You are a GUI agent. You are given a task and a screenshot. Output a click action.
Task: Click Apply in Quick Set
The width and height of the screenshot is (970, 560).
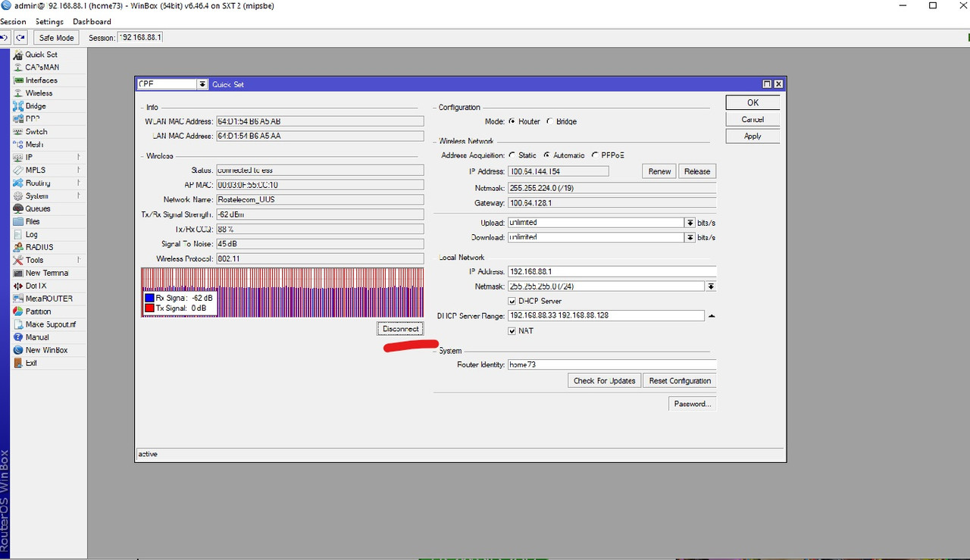point(753,136)
